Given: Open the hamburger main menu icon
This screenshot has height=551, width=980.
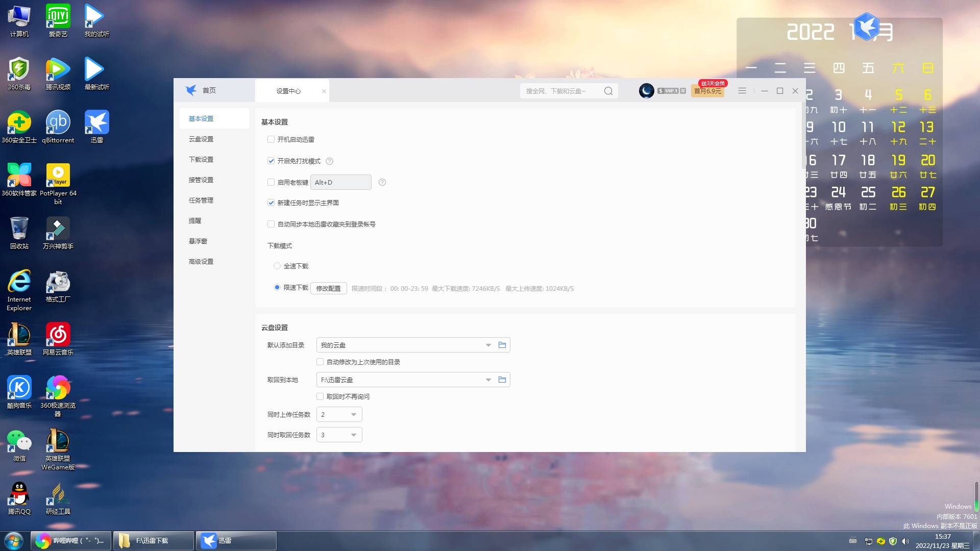Looking at the screenshot, I should pos(742,91).
